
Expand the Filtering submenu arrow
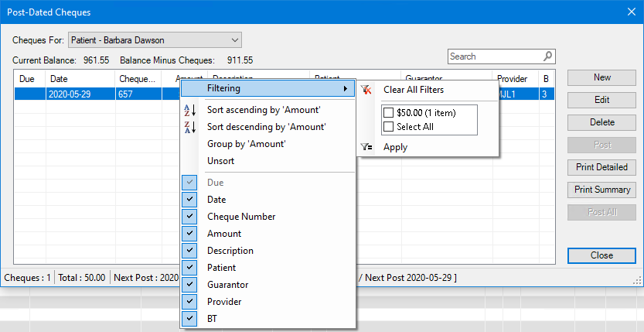[345, 89]
